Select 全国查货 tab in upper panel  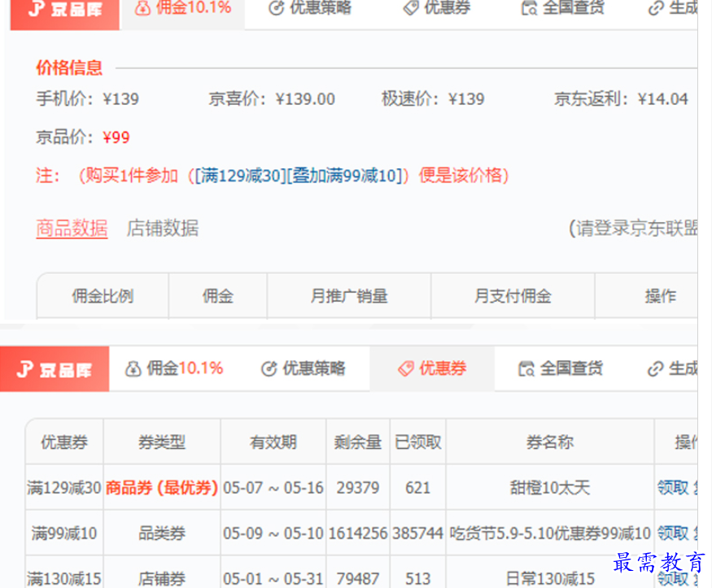[562, 8]
